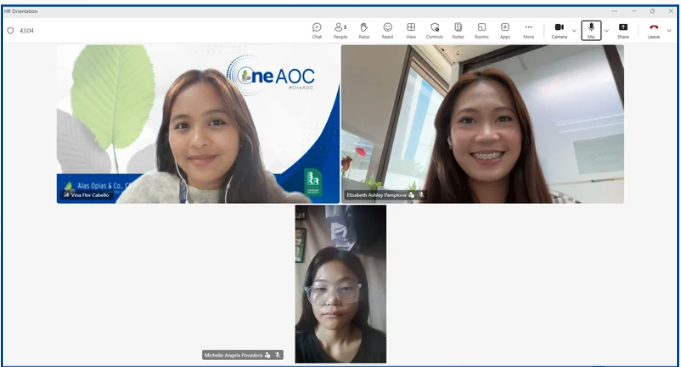Click the 43:04 meeting timer
The width and height of the screenshot is (681, 367).
point(26,31)
